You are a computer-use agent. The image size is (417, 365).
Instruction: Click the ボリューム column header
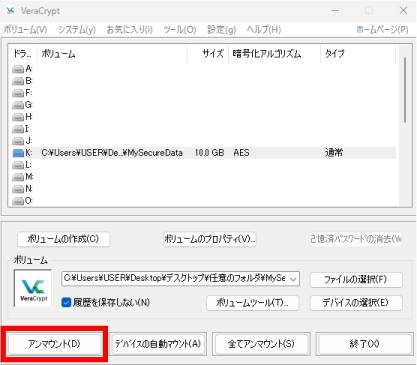tap(112, 54)
